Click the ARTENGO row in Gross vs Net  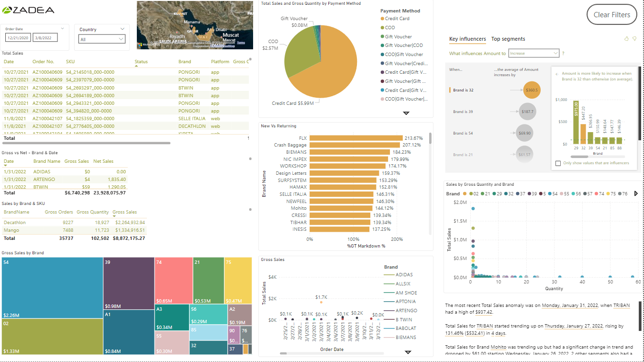pyautogui.click(x=65, y=179)
